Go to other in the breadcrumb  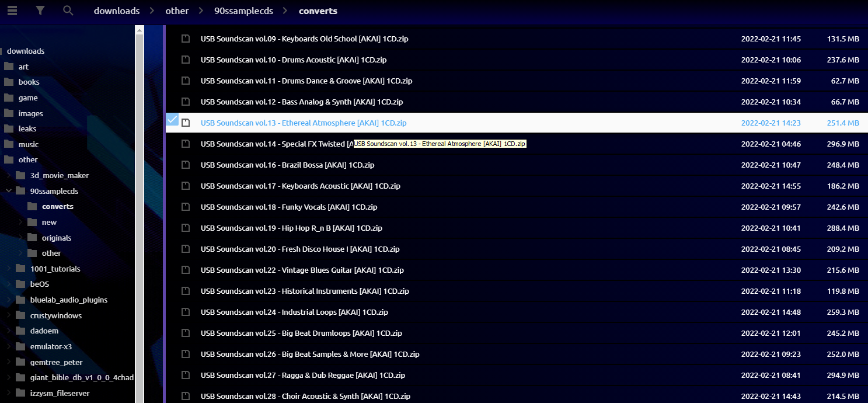pyautogui.click(x=177, y=11)
